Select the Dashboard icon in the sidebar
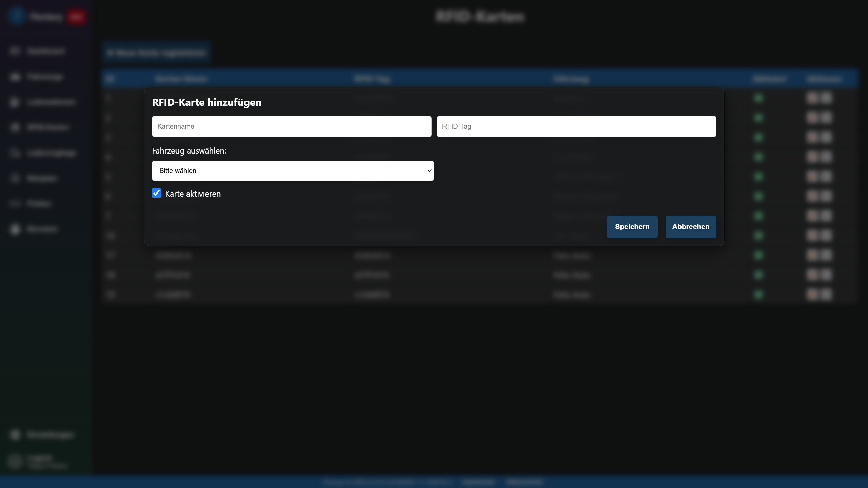Viewport: 868px width, 488px height. (15, 51)
